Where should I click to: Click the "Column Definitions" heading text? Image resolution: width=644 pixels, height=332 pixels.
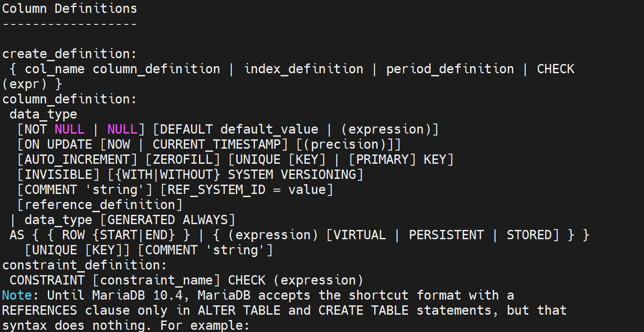click(x=70, y=8)
